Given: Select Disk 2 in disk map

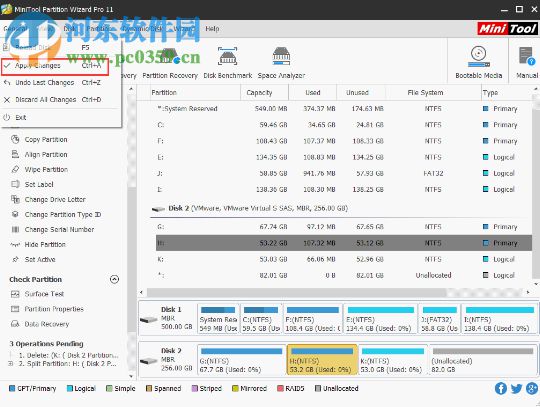Looking at the screenshot, I should [x=167, y=360].
